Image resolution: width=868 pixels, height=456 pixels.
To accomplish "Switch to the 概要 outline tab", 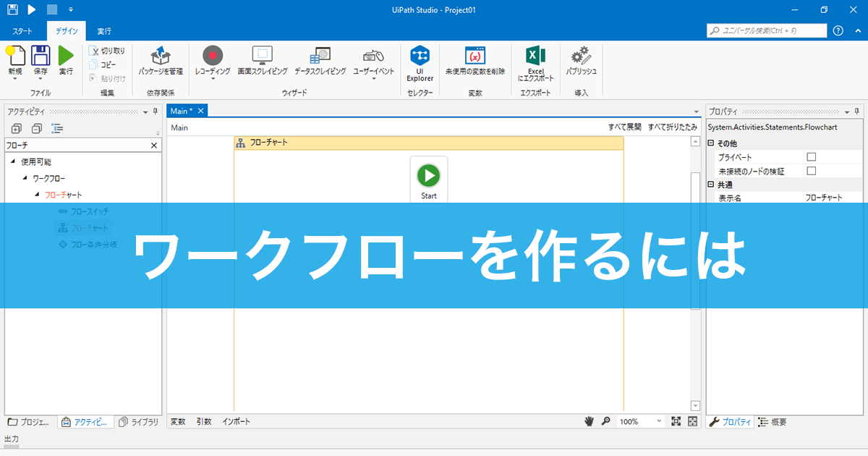I will tap(773, 422).
